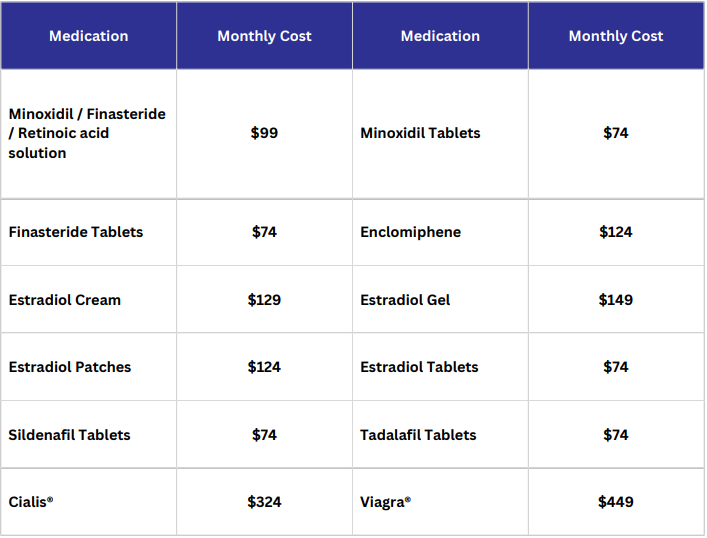Select the $324 Cialis price cell

264,502
